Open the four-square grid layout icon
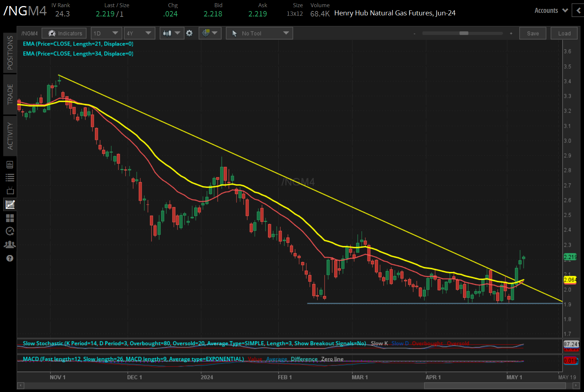Image resolution: width=584 pixels, height=392 pixels. coord(10,218)
